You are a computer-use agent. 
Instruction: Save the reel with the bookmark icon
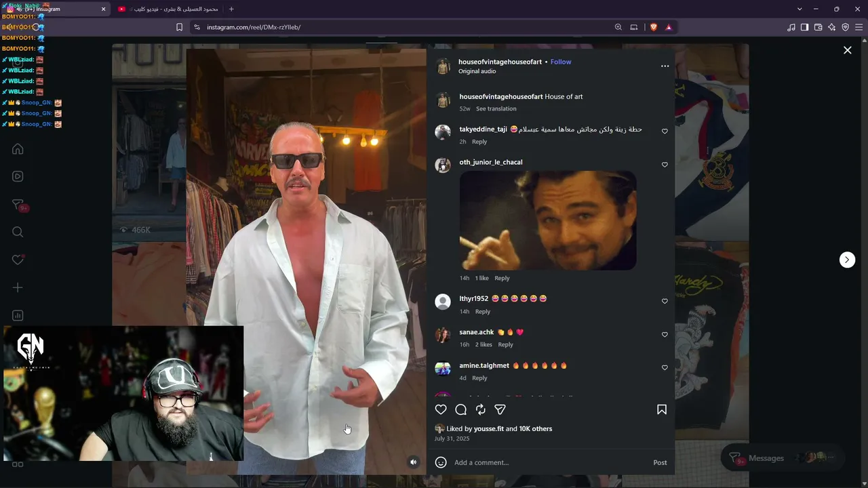[x=662, y=409]
